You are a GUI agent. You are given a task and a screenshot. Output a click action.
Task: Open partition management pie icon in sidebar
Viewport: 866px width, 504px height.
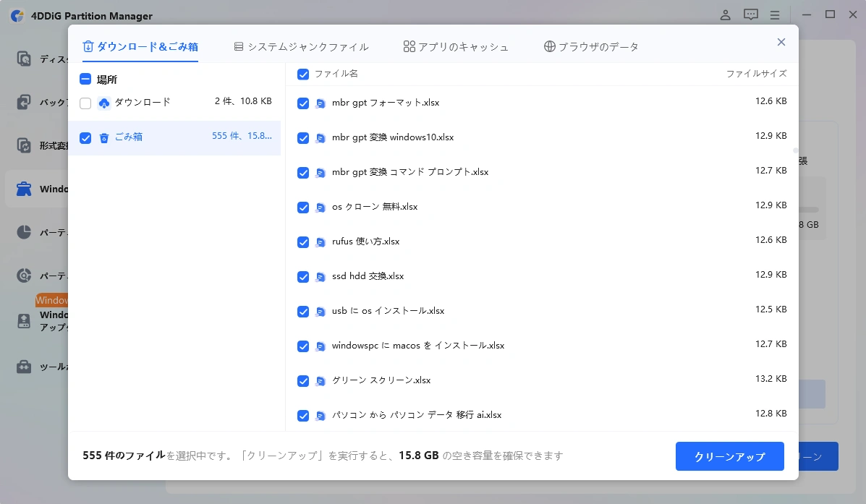[24, 232]
